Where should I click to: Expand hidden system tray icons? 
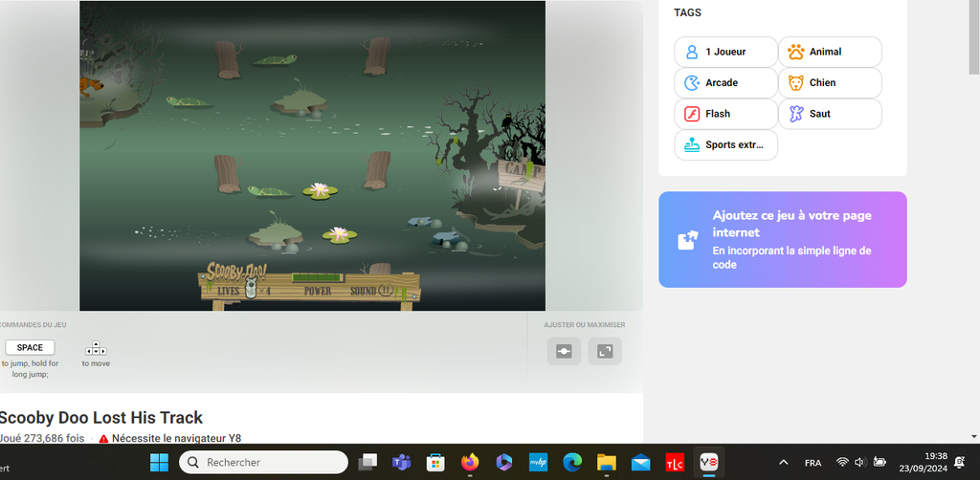tap(784, 462)
